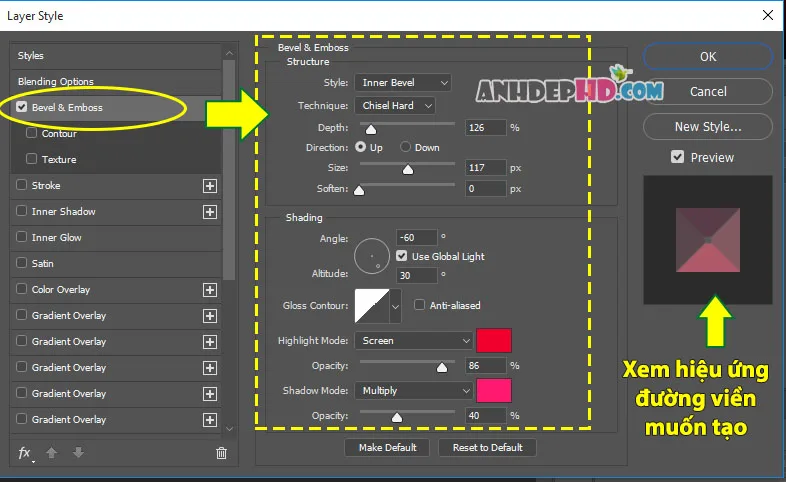Click the effects list scrollbar up arrow
The height and width of the screenshot is (482, 786).
pos(229,53)
